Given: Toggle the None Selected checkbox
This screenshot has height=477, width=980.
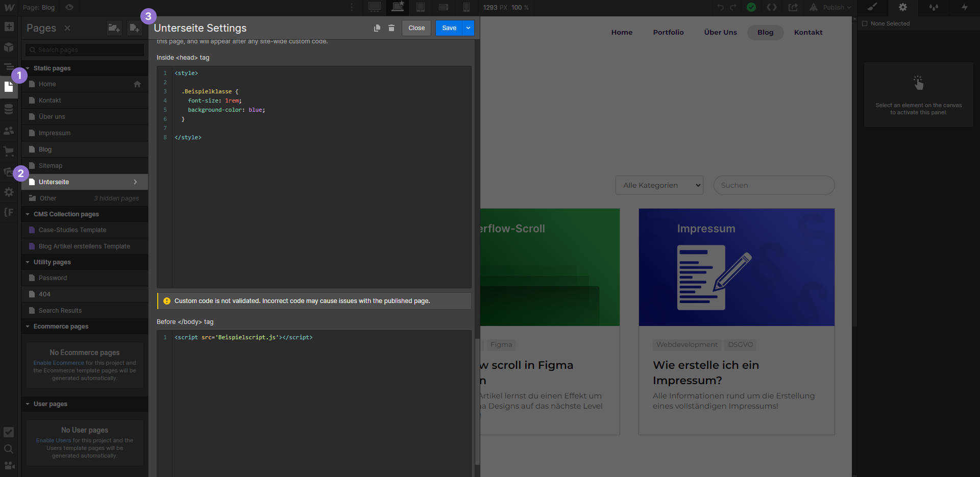Looking at the screenshot, I should pos(865,23).
